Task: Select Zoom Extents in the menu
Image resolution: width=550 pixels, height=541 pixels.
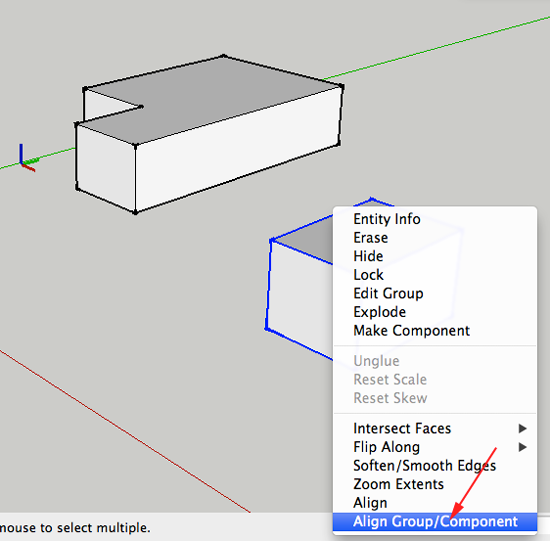Action: click(435, 484)
